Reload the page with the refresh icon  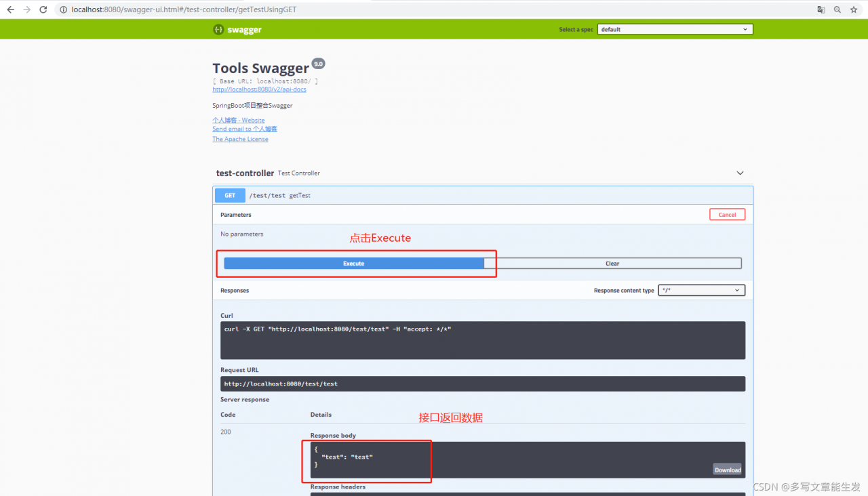pyautogui.click(x=43, y=9)
